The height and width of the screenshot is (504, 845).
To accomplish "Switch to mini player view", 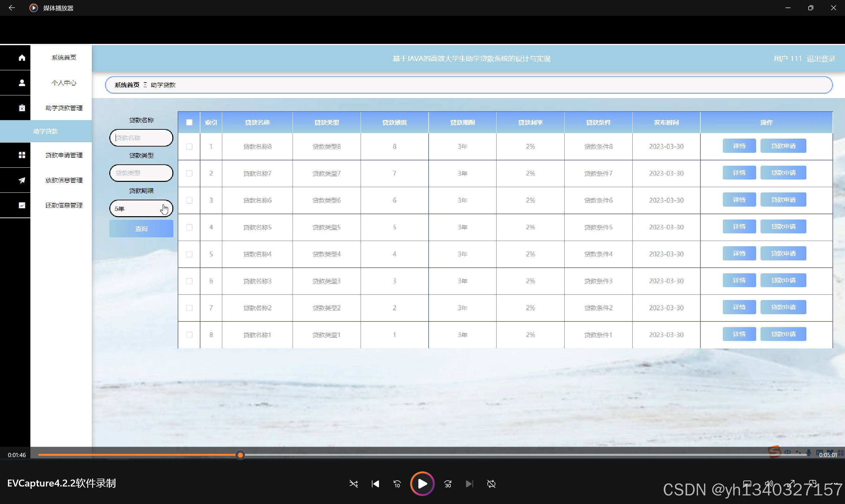I will pyautogui.click(x=812, y=484).
